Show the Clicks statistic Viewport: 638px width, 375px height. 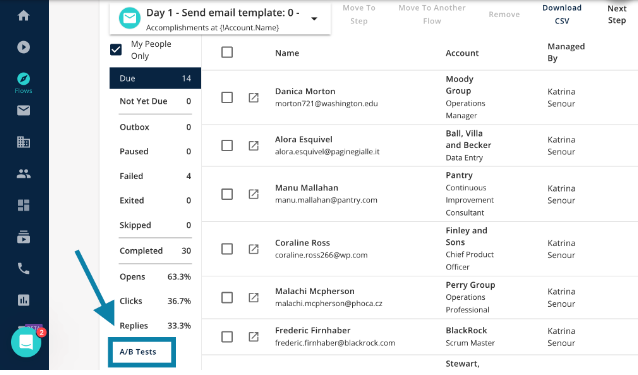tap(155, 301)
